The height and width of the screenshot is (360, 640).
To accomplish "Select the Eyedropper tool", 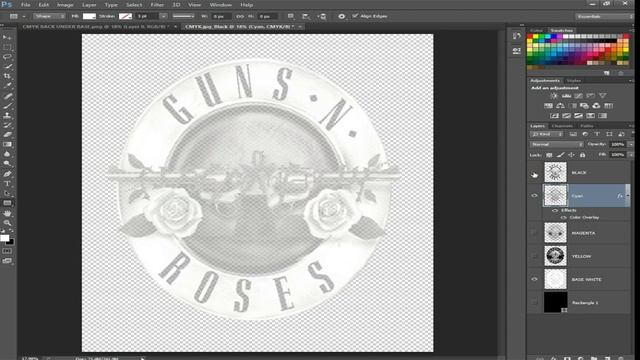I will (7, 86).
